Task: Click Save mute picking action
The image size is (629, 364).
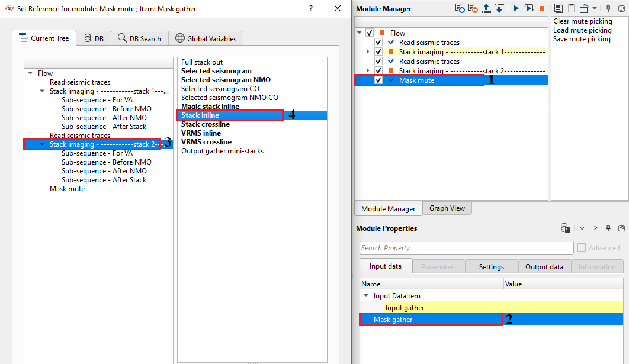Action: pos(582,39)
